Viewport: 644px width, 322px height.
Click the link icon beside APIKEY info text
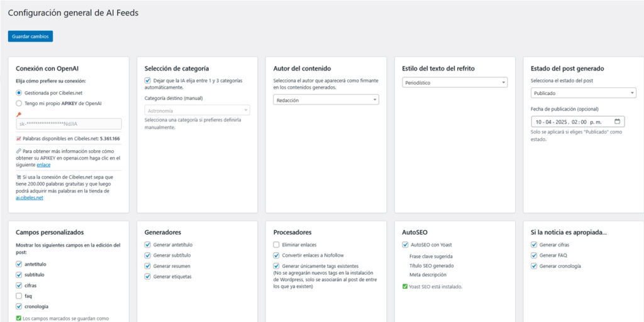(18, 152)
